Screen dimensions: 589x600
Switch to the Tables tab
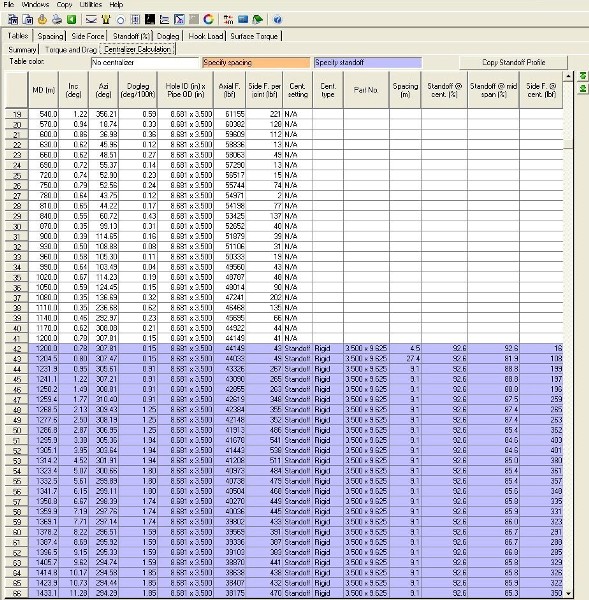point(18,36)
